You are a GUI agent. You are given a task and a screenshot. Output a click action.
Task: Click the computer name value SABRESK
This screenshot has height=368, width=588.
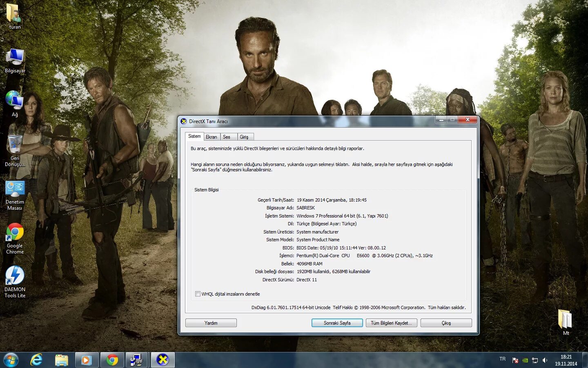point(305,208)
